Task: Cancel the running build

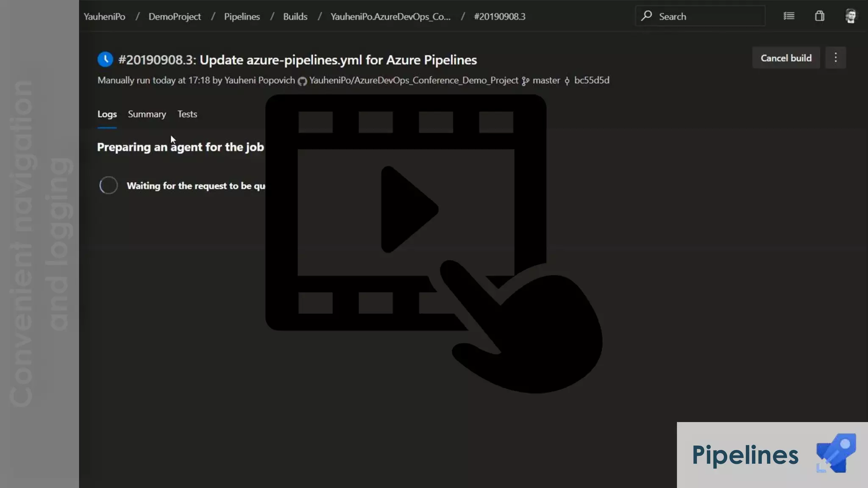Action: (x=786, y=58)
